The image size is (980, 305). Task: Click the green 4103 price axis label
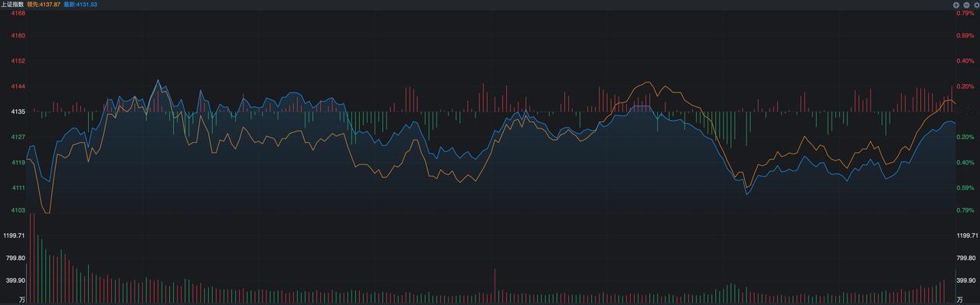coord(18,210)
